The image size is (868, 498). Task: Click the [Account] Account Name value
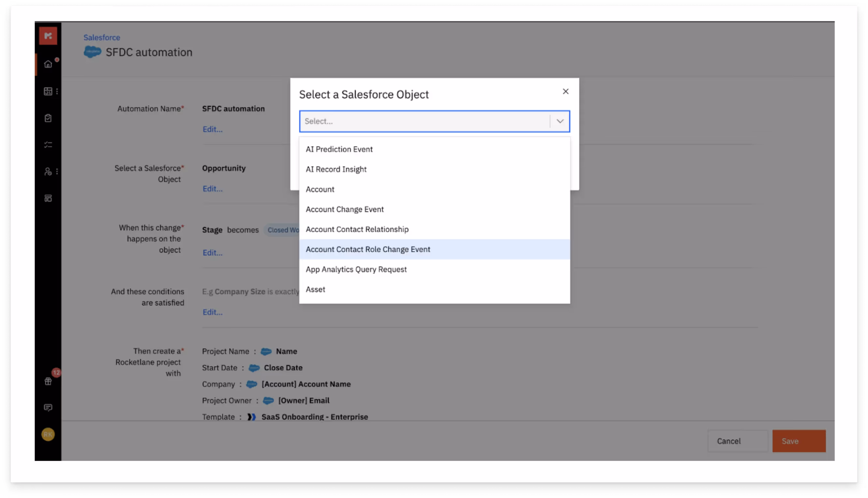pos(306,384)
